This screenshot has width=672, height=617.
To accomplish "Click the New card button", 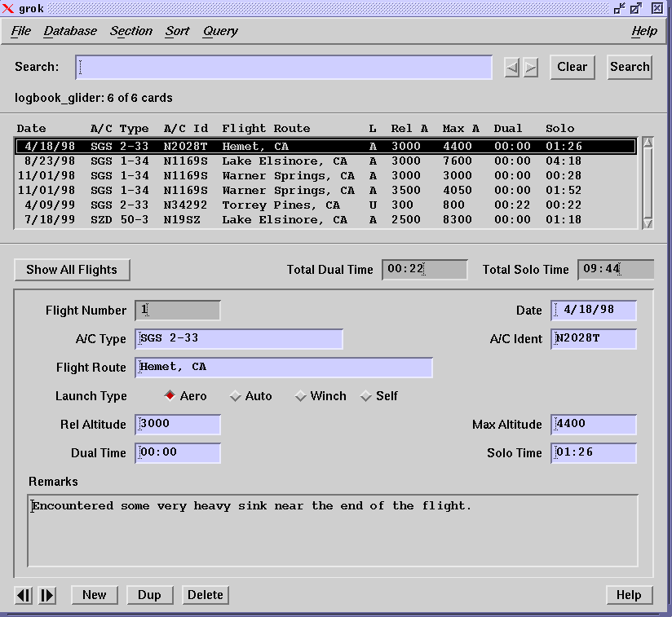I will coord(95,595).
